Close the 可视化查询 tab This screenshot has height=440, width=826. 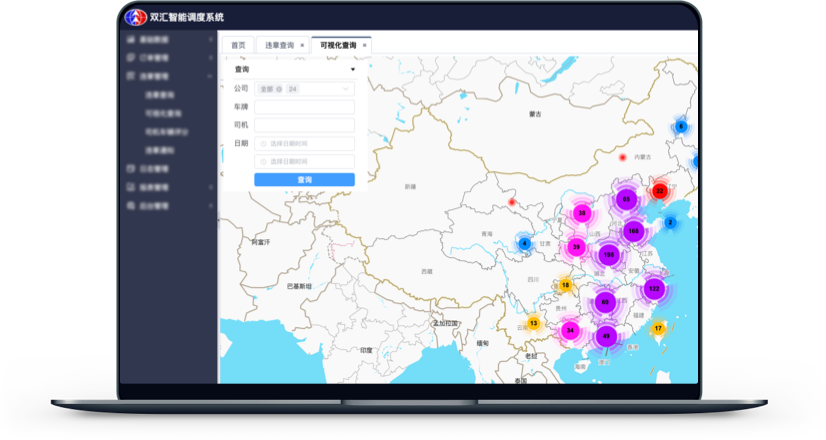pos(365,45)
